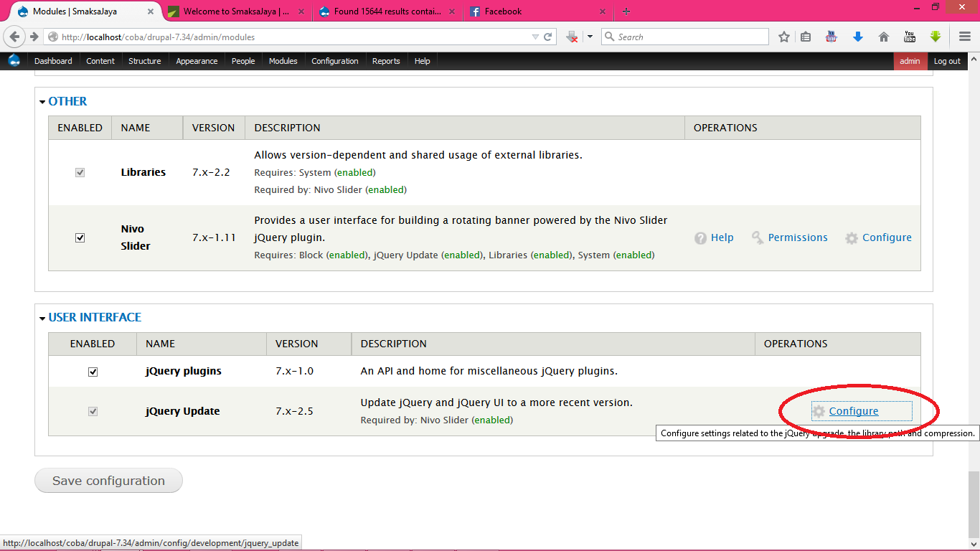The height and width of the screenshot is (551, 980).
Task: Reload the page with the refresh icon
Action: [x=548, y=37]
